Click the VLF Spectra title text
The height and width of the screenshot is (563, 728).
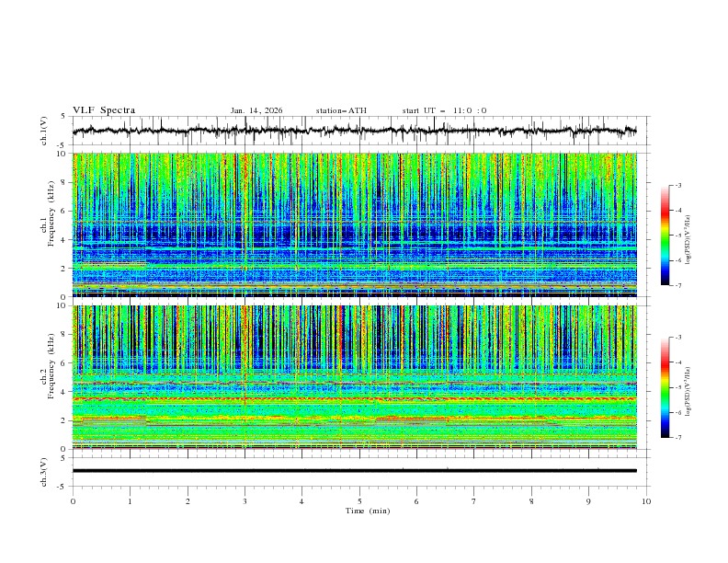104,110
